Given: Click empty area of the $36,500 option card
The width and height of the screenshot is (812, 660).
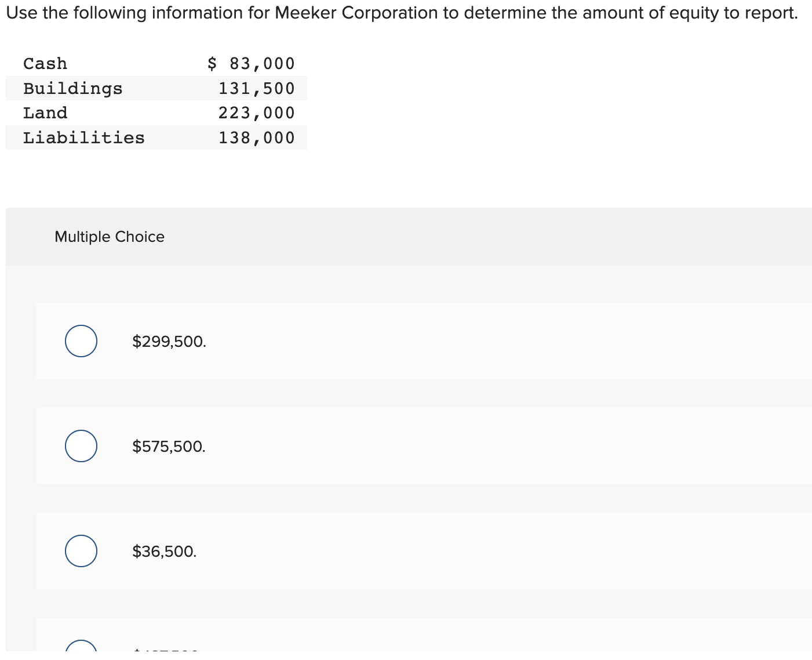Looking at the screenshot, I should pos(493,551).
